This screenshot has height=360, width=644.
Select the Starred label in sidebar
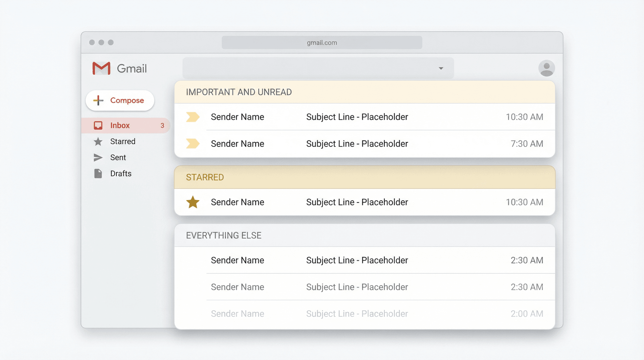coord(123,141)
